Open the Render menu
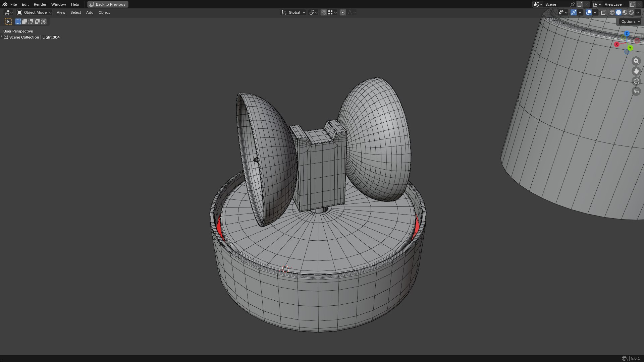The width and height of the screenshot is (644, 362). [40, 4]
